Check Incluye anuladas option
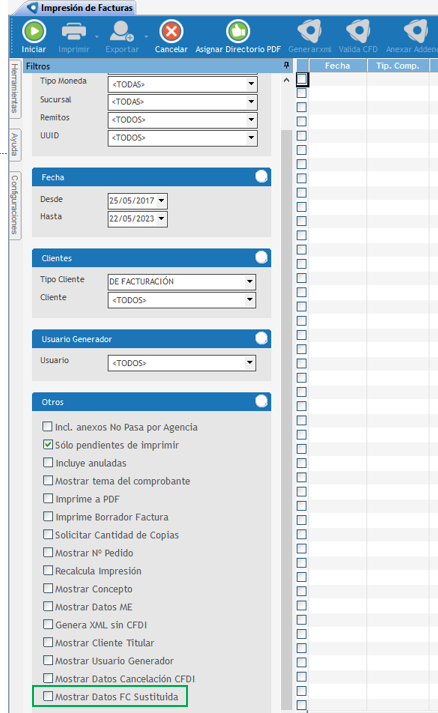The width and height of the screenshot is (438, 713). point(47,462)
